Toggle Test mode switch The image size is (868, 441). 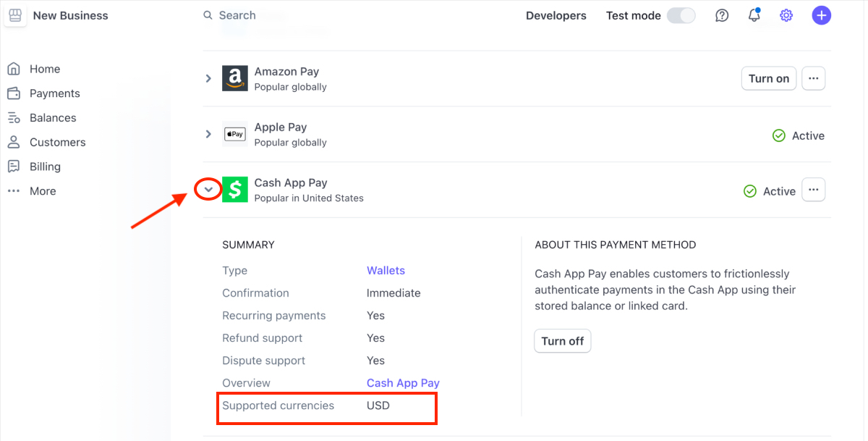681,15
